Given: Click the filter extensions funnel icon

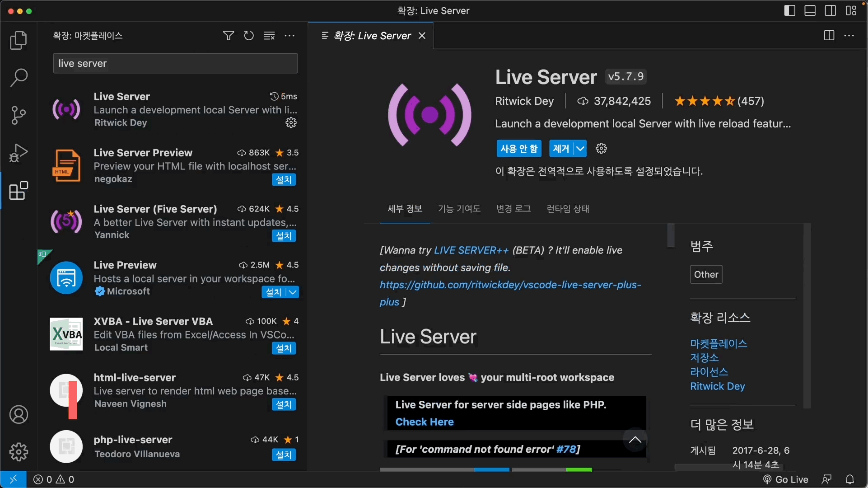Looking at the screenshot, I should coord(229,36).
